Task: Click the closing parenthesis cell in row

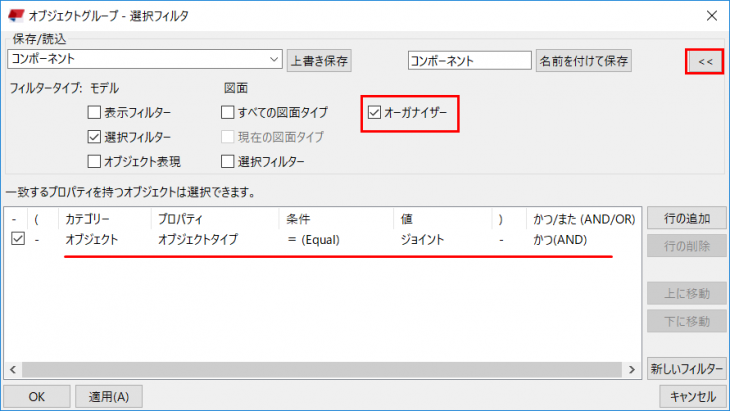Action: (501, 240)
